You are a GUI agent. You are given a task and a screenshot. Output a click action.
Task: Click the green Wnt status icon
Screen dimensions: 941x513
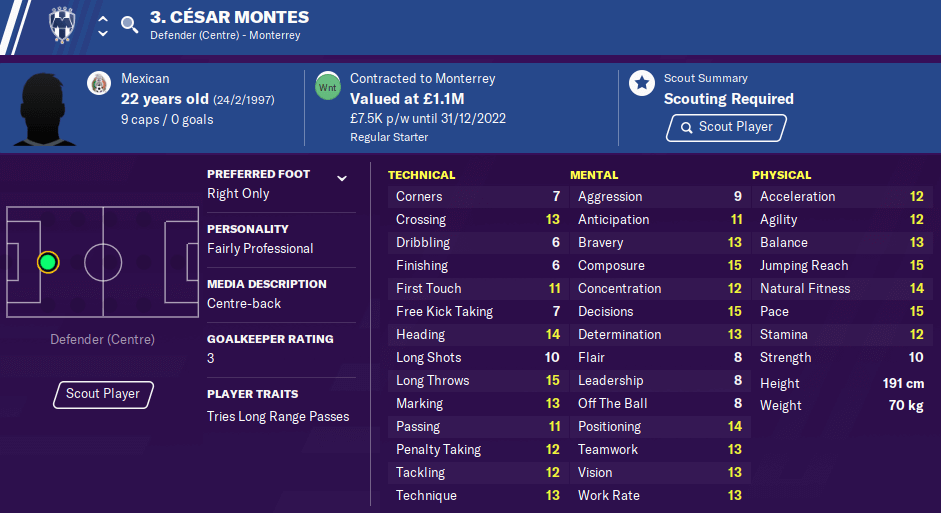pyautogui.click(x=328, y=87)
